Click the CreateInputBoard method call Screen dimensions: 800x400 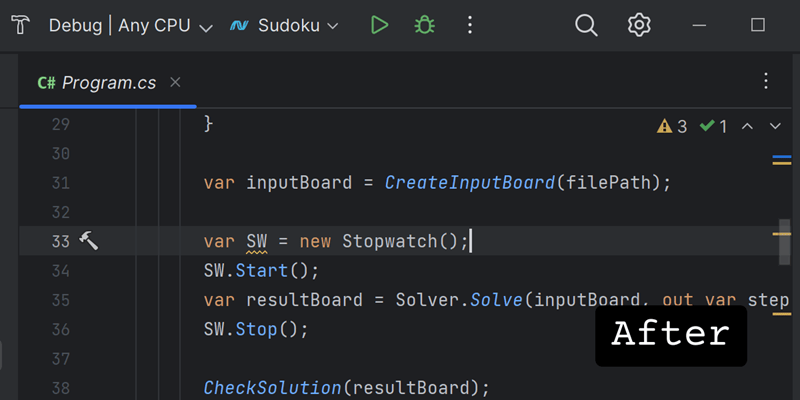[x=469, y=183]
